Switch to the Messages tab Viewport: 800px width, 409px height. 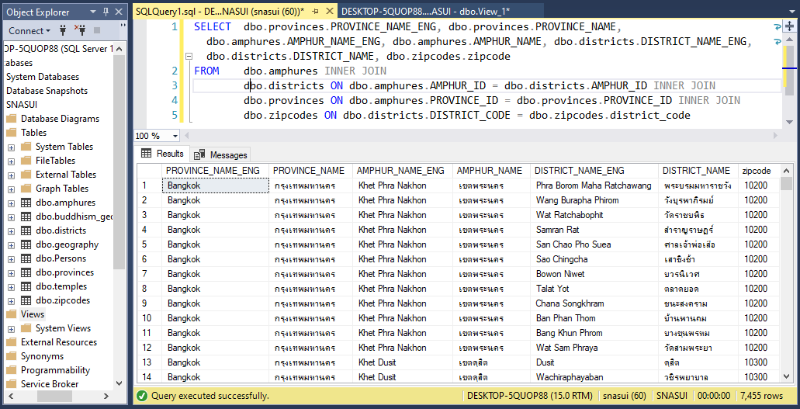[220, 155]
